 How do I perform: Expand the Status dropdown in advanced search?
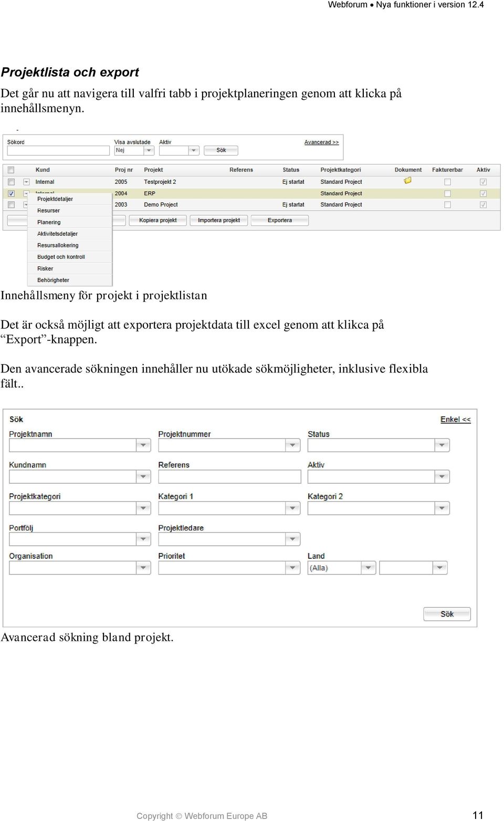(x=442, y=445)
